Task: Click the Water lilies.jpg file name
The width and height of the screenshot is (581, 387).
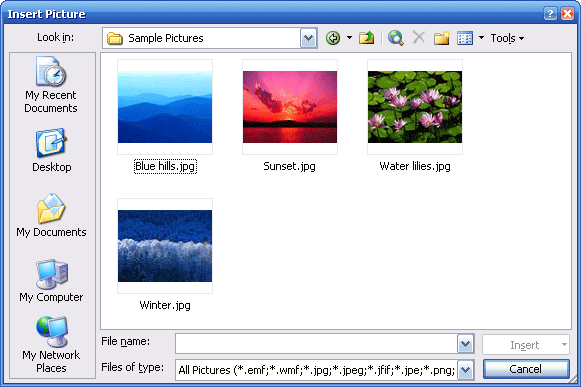Action: point(415,166)
